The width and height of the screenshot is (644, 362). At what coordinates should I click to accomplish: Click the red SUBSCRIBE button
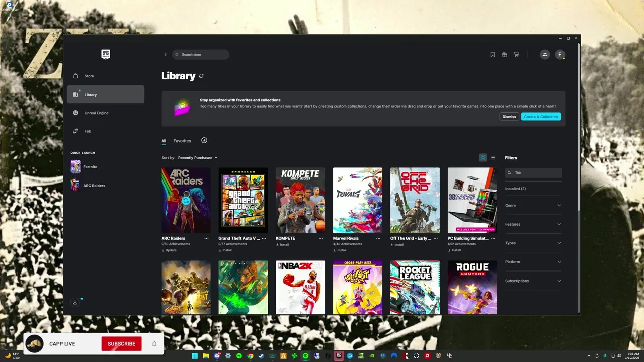121,344
